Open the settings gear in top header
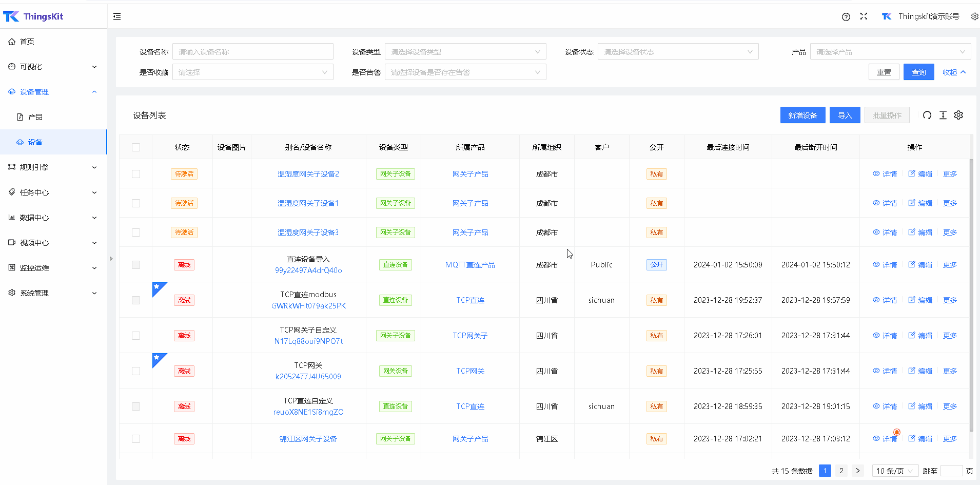The height and width of the screenshot is (485, 980). pyautogui.click(x=974, y=16)
